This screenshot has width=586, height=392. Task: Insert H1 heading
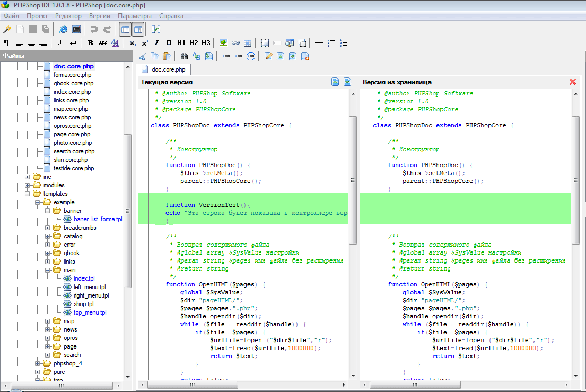181,43
